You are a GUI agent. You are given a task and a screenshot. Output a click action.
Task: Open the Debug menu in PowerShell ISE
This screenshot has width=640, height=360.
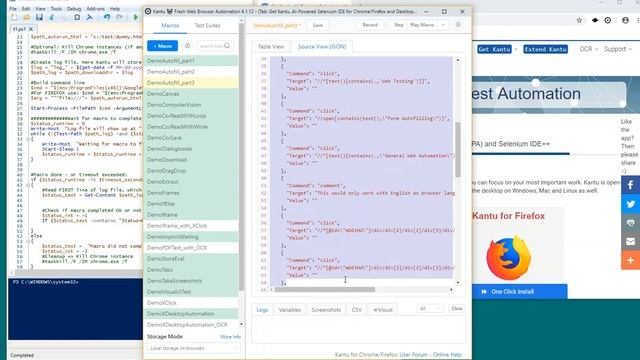[x=74, y=9]
